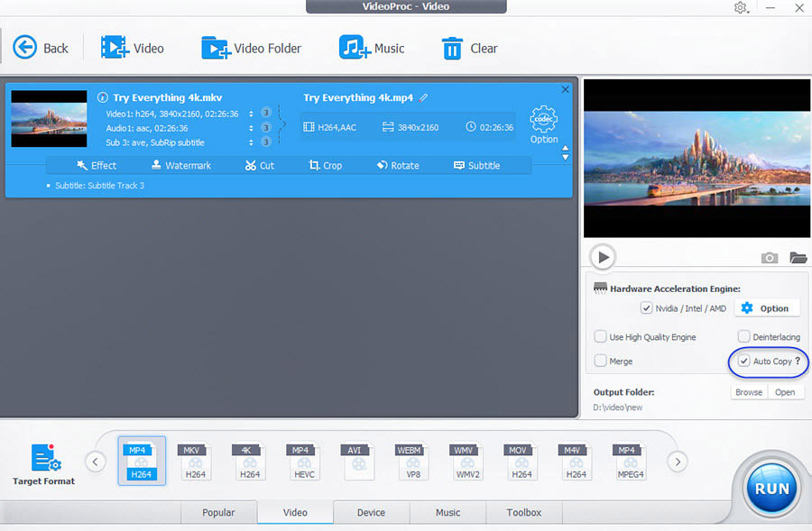Select WEBM VP8 format
The height and width of the screenshot is (531, 812).
[x=412, y=461]
